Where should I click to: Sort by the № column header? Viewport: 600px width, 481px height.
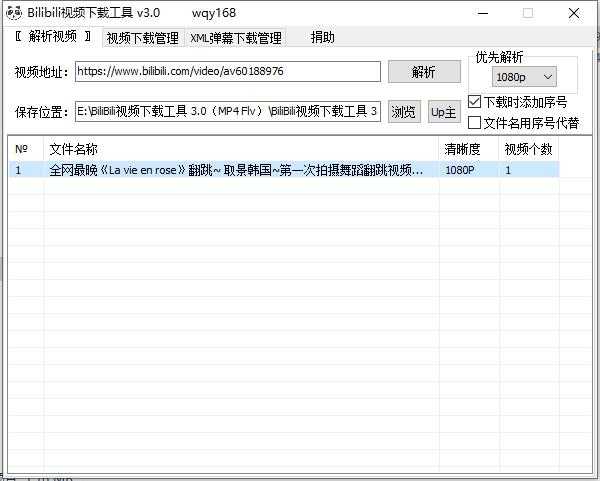coord(25,149)
